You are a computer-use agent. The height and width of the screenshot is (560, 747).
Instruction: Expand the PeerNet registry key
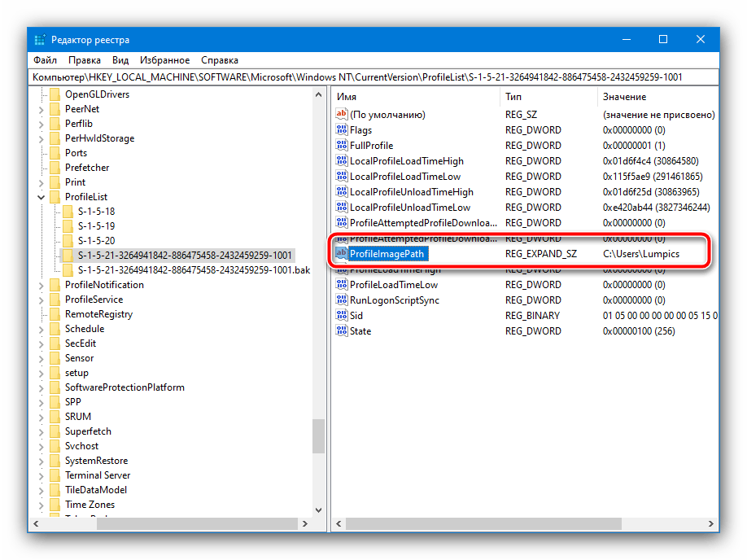point(41,109)
